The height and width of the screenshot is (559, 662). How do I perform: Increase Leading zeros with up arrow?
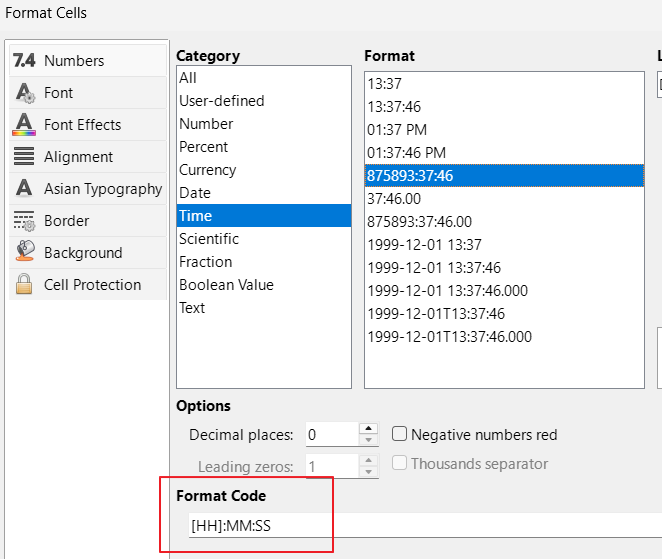[x=369, y=461]
